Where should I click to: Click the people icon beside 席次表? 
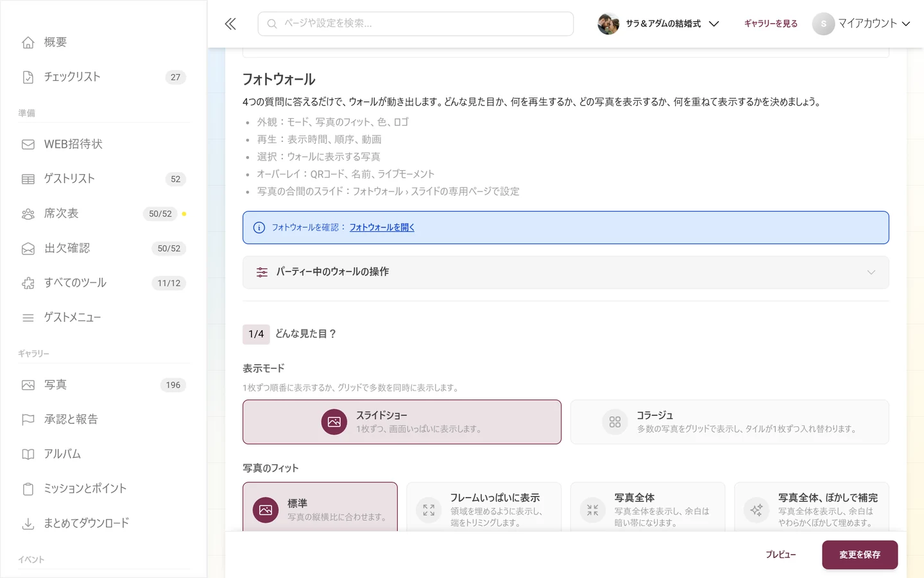28,214
